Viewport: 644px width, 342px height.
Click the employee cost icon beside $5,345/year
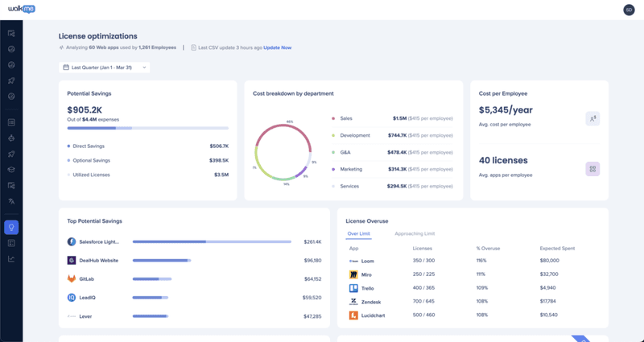click(x=592, y=118)
